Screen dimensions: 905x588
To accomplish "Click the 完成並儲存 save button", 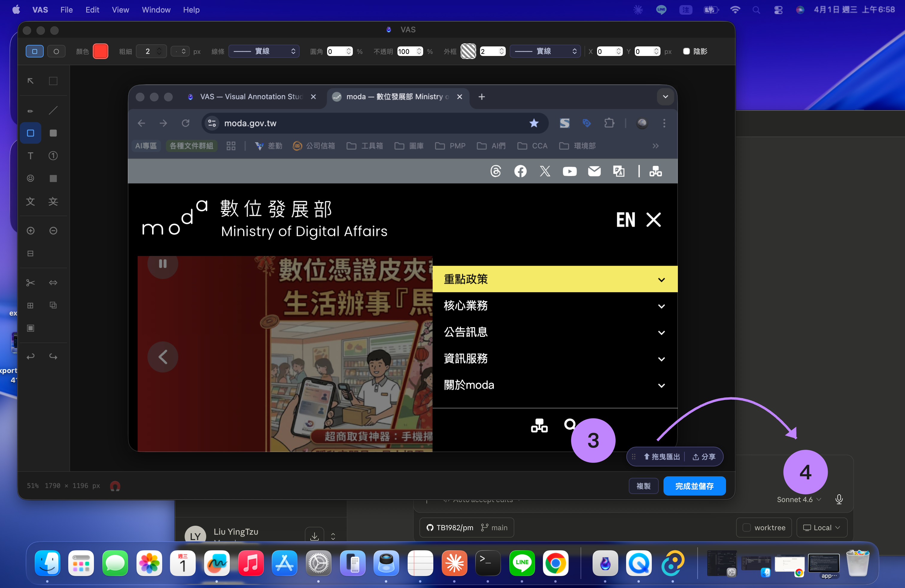I will [694, 486].
